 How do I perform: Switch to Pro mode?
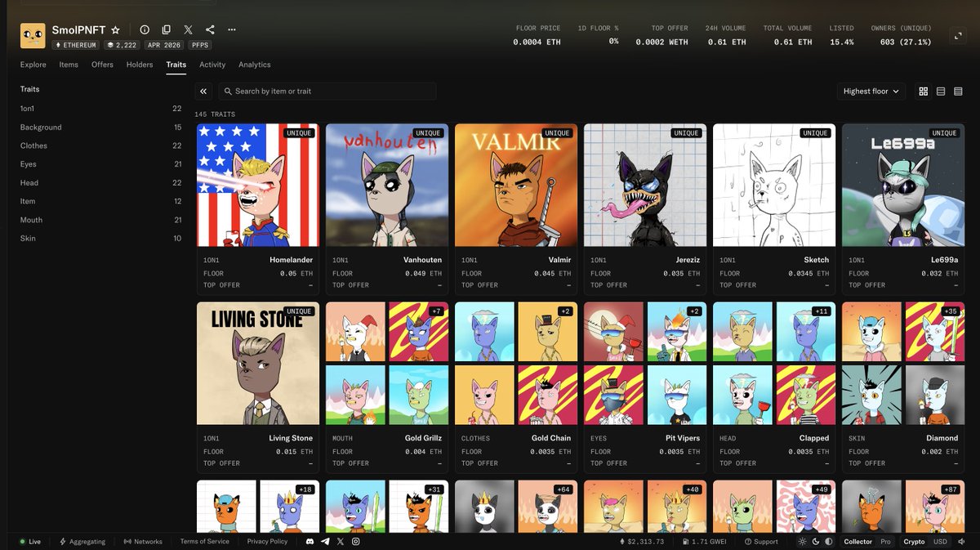[x=885, y=542]
